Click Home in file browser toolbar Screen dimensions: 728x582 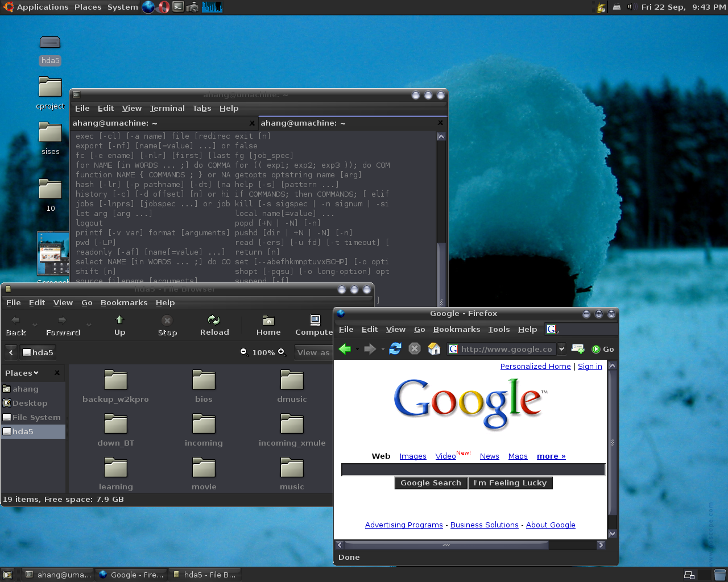[268, 326]
